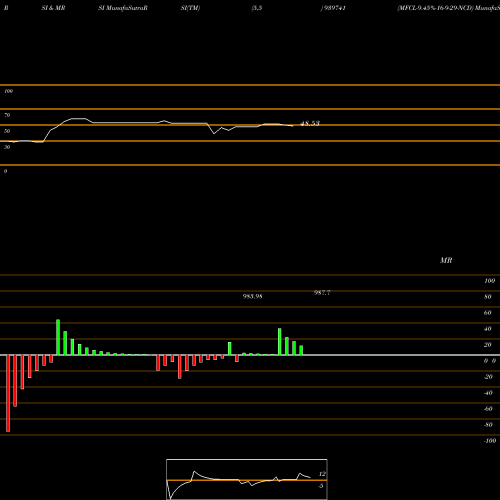The height and width of the screenshot is (500, 500).
Task: Click the MR axis label -60
Action: pos(488,409)
